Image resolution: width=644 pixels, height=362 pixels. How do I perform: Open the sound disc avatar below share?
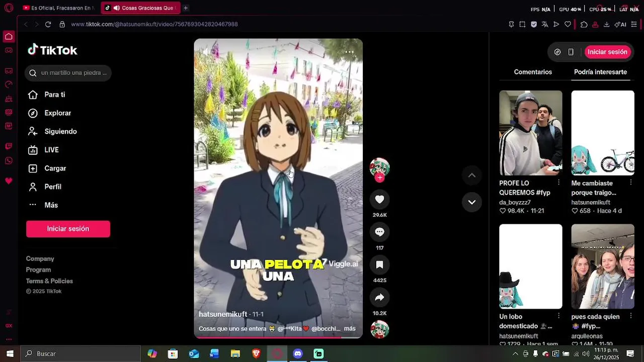pyautogui.click(x=379, y=330)
